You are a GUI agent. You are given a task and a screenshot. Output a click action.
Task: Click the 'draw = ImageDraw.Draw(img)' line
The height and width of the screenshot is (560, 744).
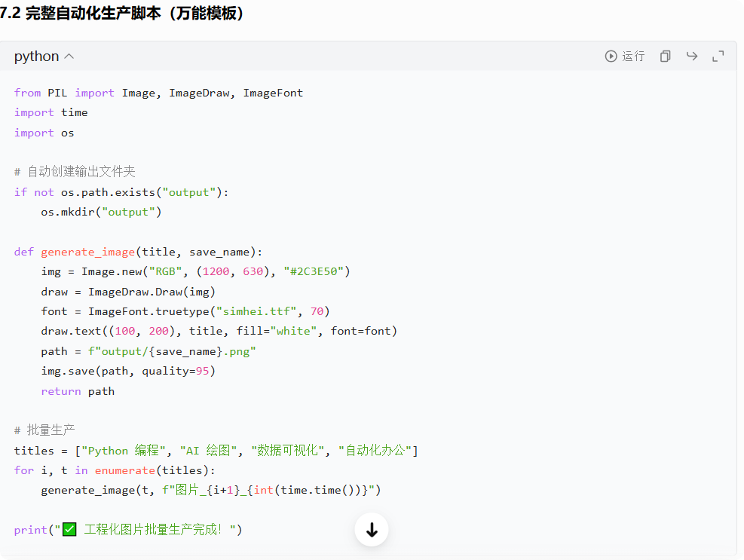pos(128,292)
